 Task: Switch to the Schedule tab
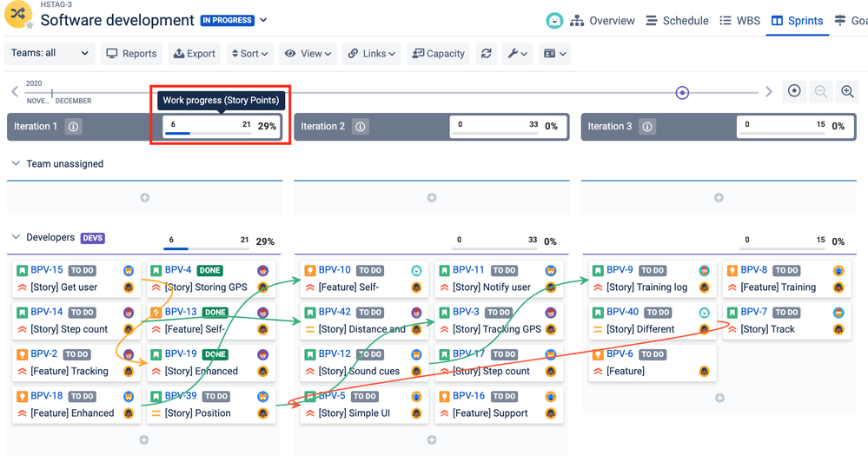677,21
